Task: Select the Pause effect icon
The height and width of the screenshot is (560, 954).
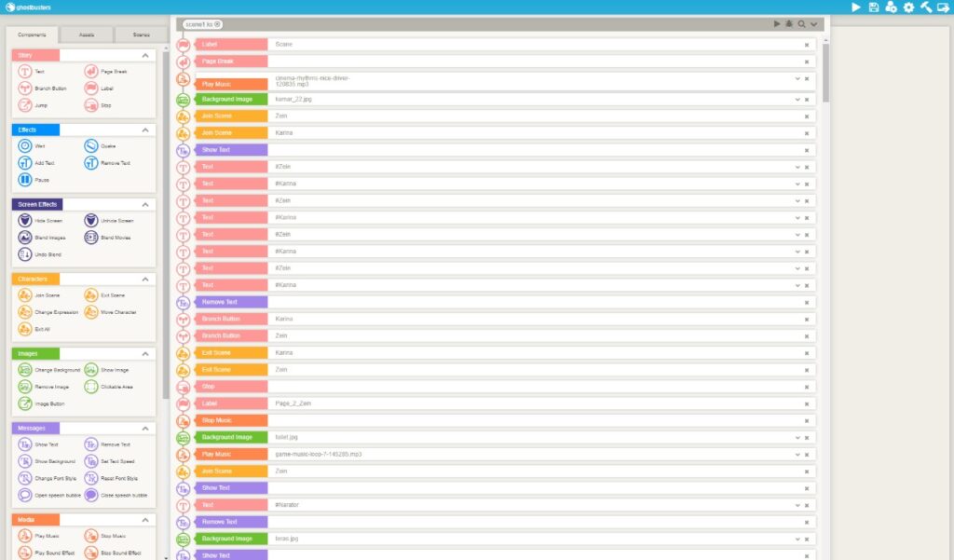Action: click(25, 180)
